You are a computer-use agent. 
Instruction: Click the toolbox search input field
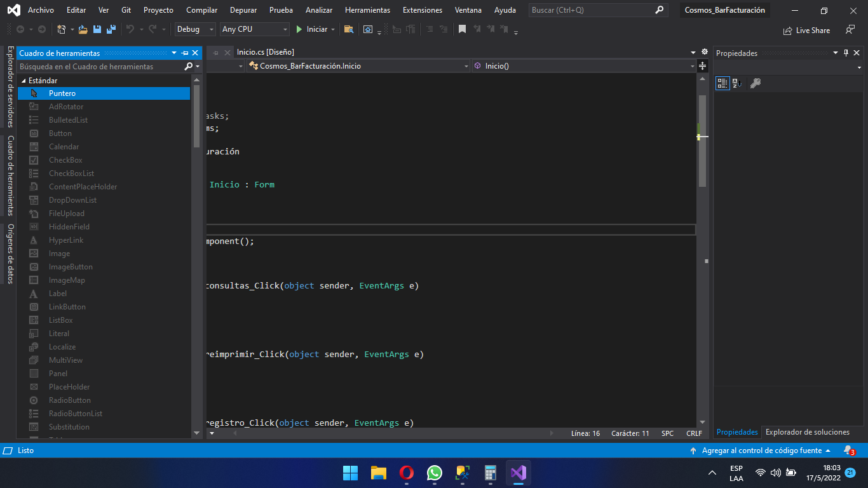[x=100, y=66]
